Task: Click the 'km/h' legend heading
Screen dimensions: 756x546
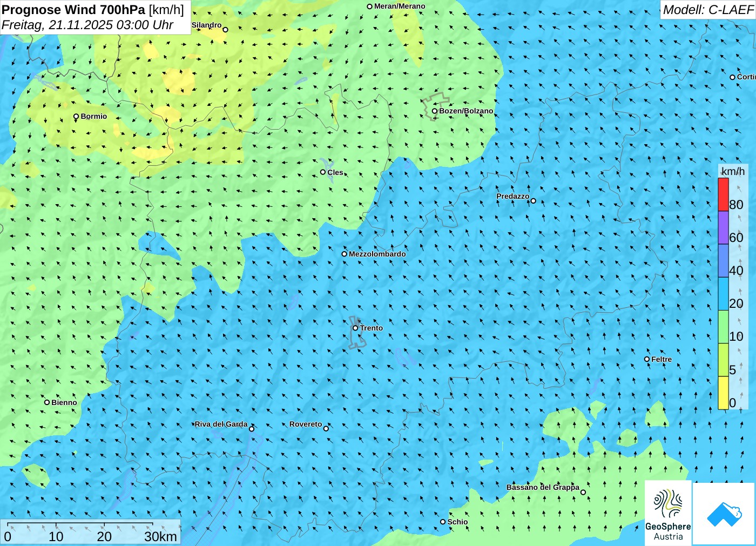Action: pyautogui.click(x=733, y=171)
